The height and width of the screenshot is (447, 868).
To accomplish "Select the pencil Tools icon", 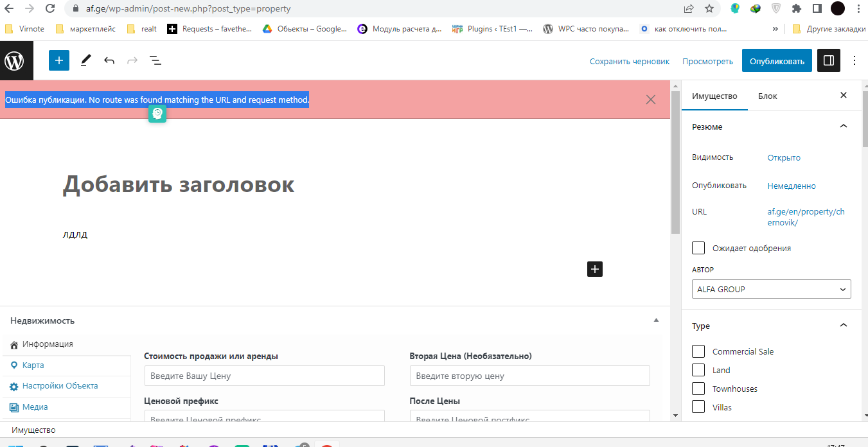I will tap(85, 60).
